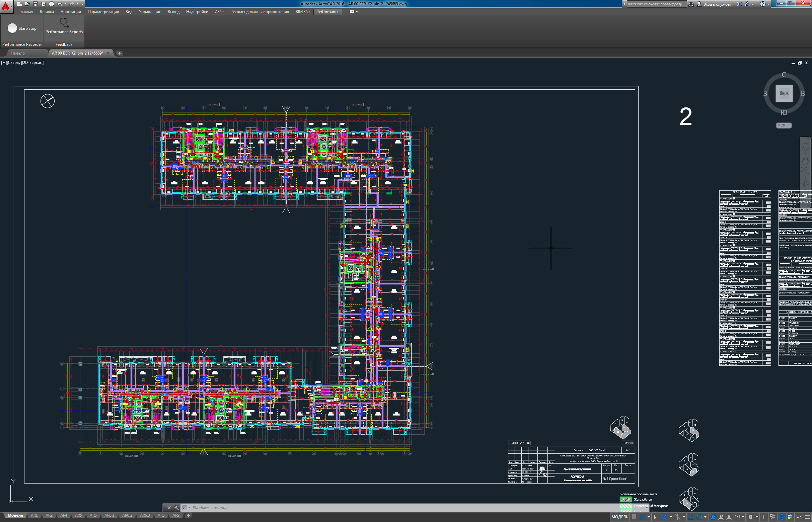
Task: Toggle the grid display in status bar
Action: coord(634,517)
